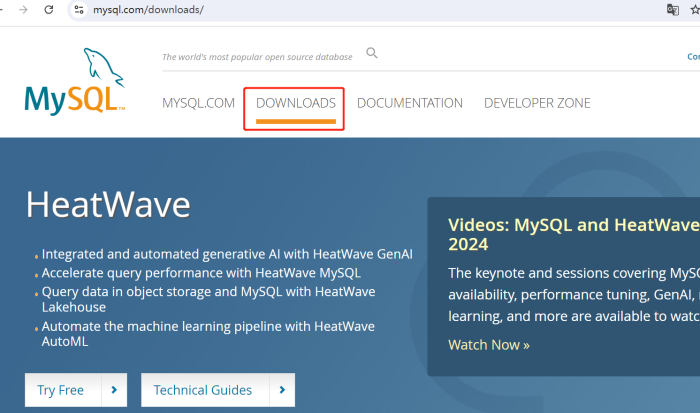Follow the Watch Now link
Image resolution: width=700 pixels, height=413 pixels.
click(x=488, y=345)
